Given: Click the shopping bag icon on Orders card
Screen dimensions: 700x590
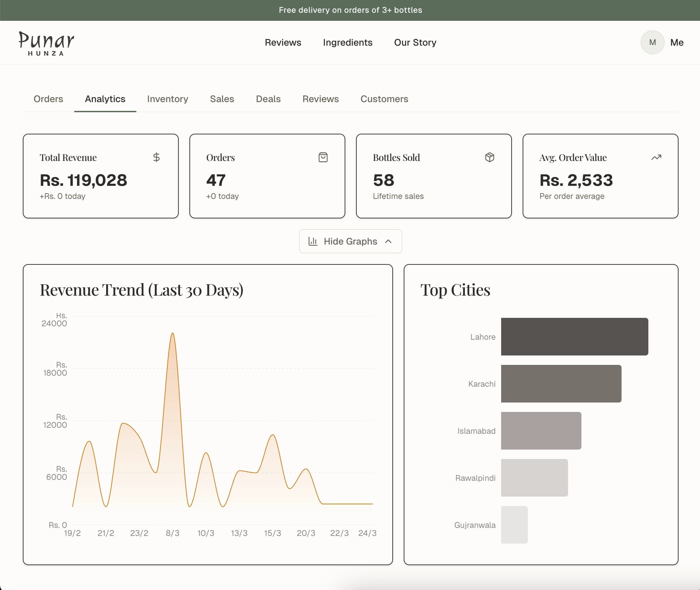Looking at the screenshot, I should pyautogui.click(x=323, y=157).
